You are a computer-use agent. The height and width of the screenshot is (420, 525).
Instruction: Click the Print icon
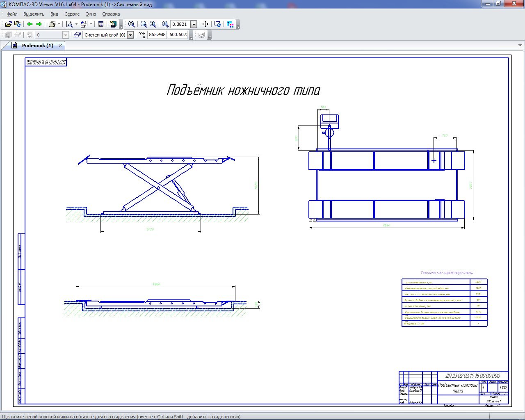(x=52, y=24)
